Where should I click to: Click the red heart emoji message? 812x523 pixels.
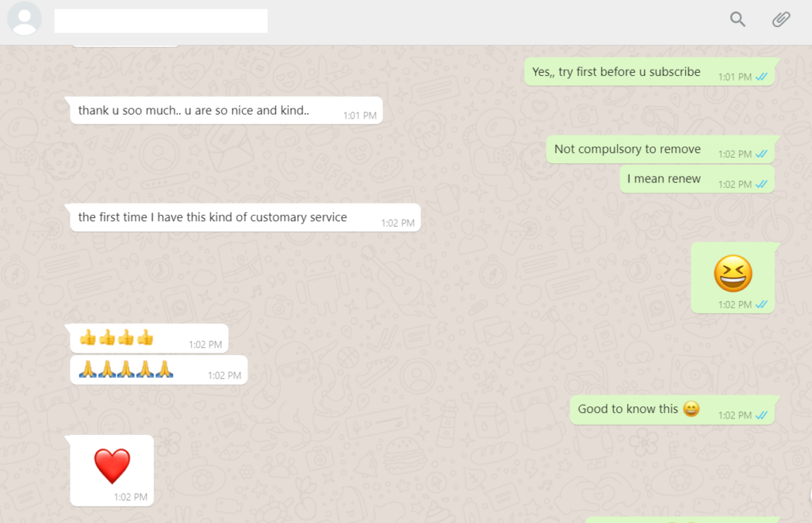pyautogui.click(x=112, y=466)
